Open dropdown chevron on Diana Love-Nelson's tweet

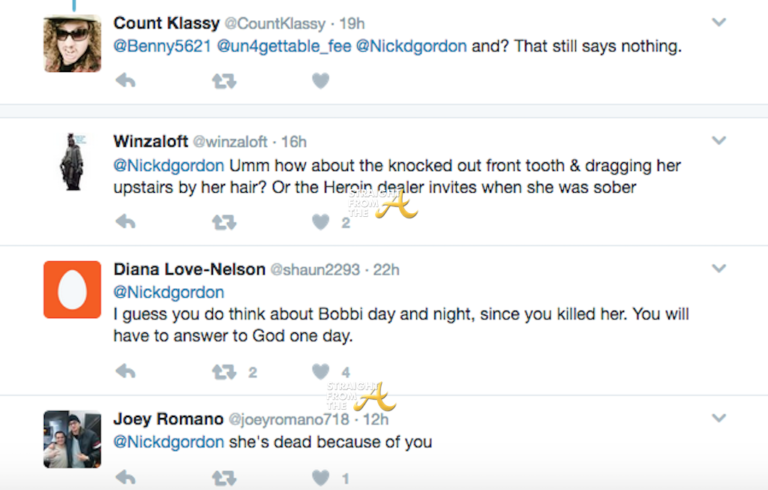[x=718, y=268]
